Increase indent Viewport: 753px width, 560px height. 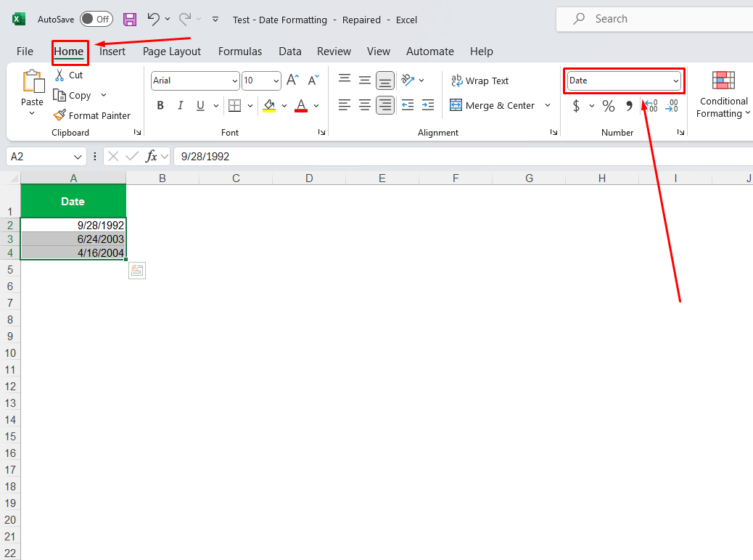(428, 104)
